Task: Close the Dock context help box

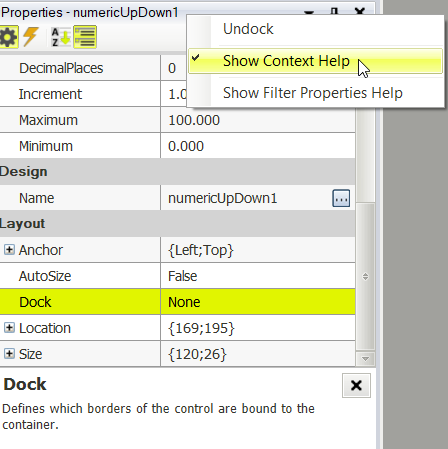Action: tap(356, 385)
